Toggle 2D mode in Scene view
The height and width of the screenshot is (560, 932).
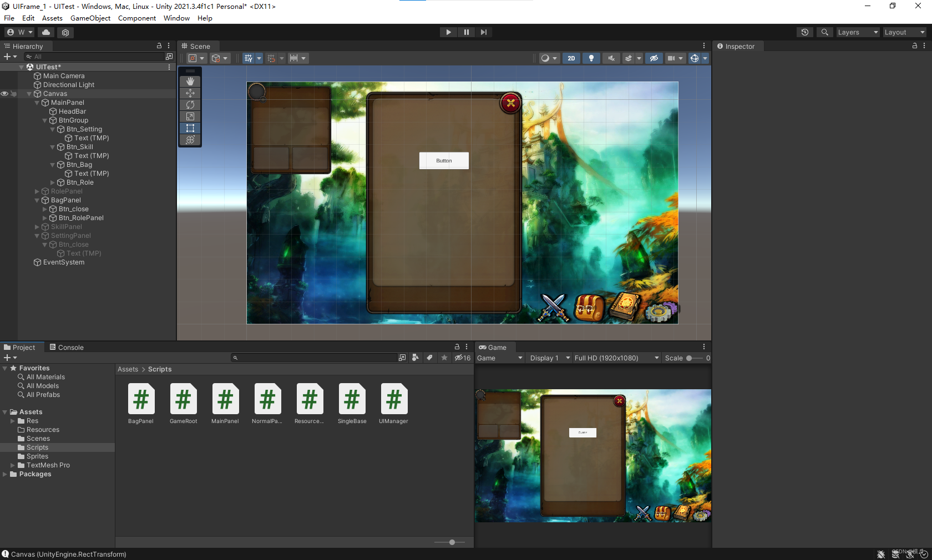point(571,58)
